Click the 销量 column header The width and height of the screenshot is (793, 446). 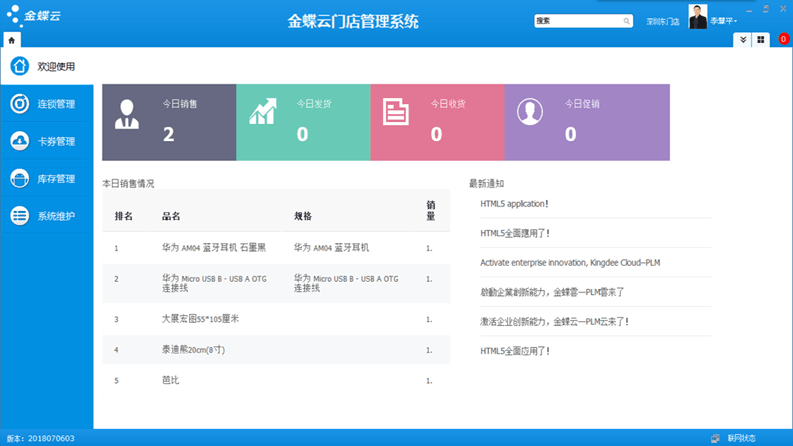click(431, 210)
